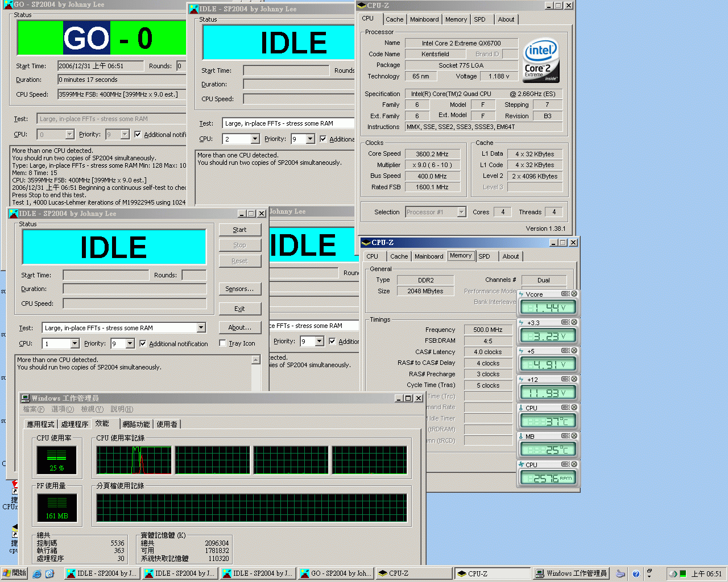Viewport: 728px width, 582px height.
Task: Close the CPU temperature widget
Action: click(574, 408)
